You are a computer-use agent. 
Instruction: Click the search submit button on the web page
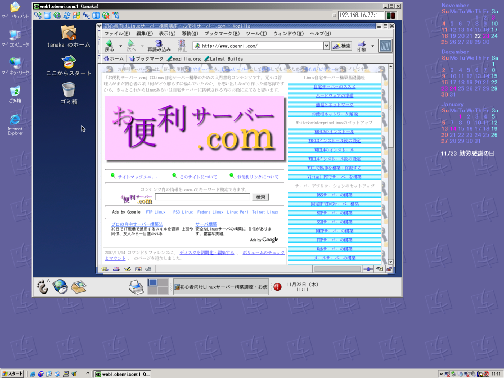[260, 197]
